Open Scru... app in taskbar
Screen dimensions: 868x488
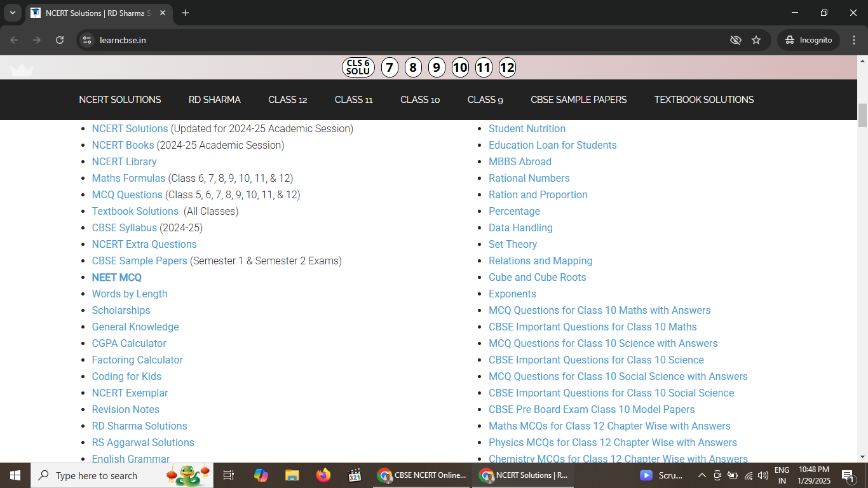pos(662,475)
